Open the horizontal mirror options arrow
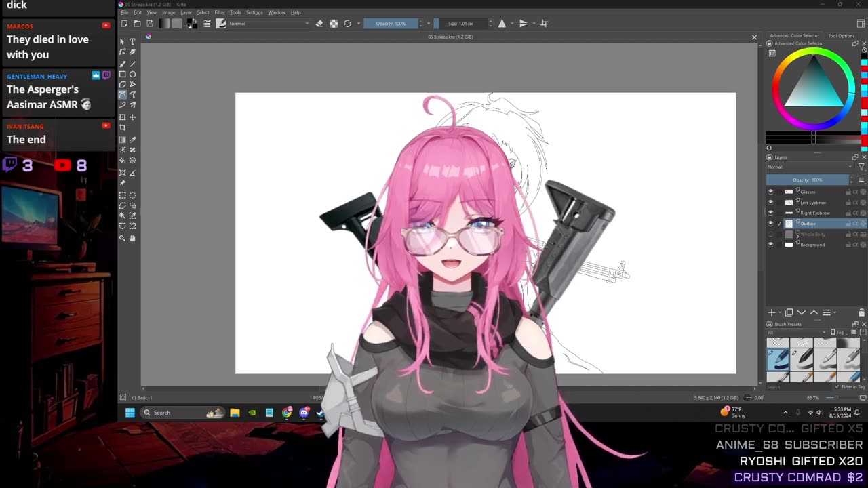This screenshot has width=868, height=488. [512, 23]
